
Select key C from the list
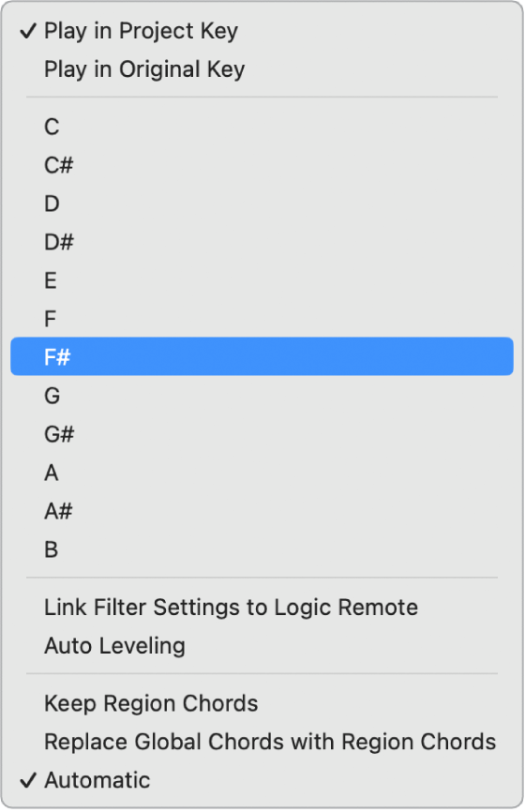pos(262,127)
